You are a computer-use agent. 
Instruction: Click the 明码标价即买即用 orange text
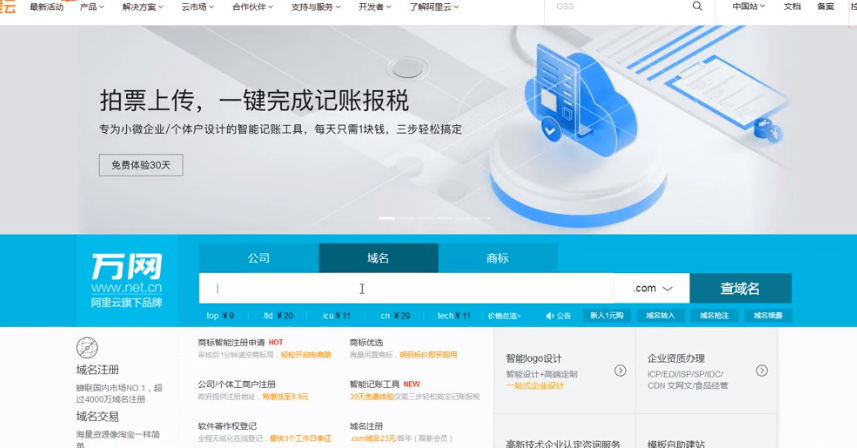(x=428, y=355)
